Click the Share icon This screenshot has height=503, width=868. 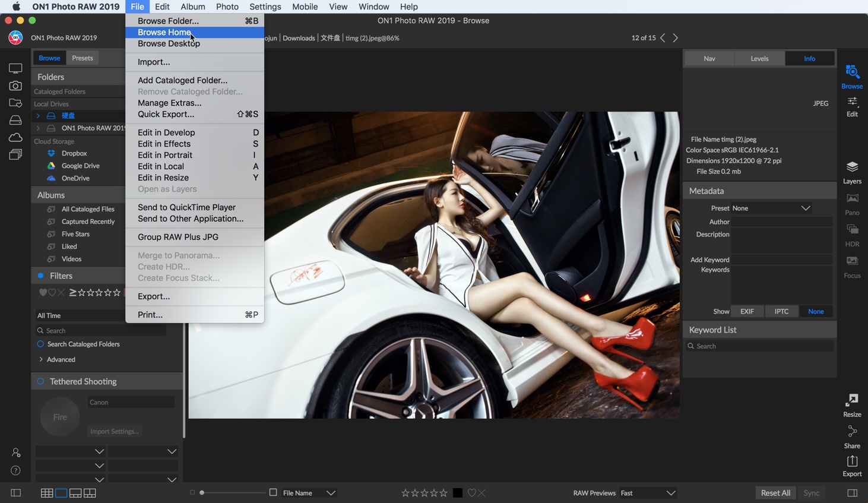pyautogui.click(x=852, y=432)
